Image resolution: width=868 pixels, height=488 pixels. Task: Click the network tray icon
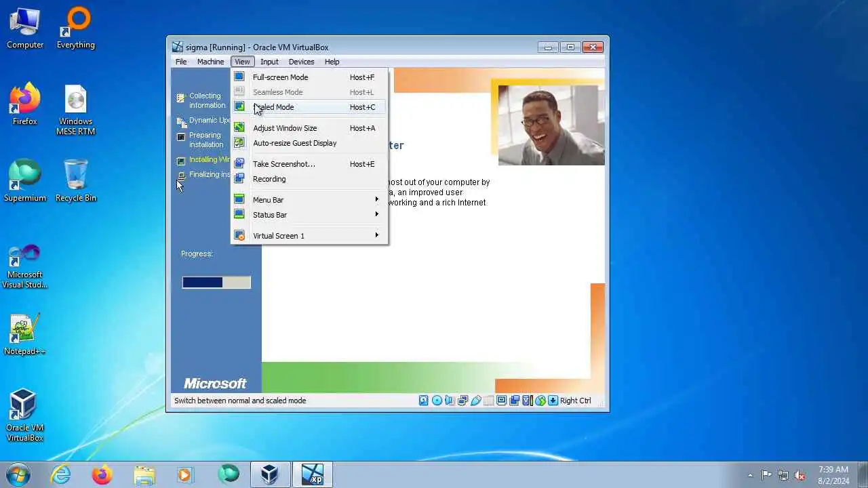coord(783,475)
